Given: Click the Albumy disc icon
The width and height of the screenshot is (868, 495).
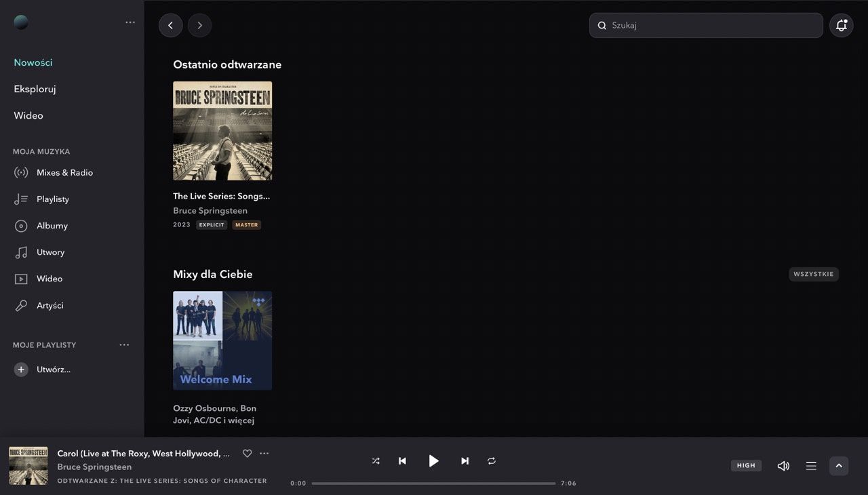Looking at the screenshot, I should click(21, 226).
